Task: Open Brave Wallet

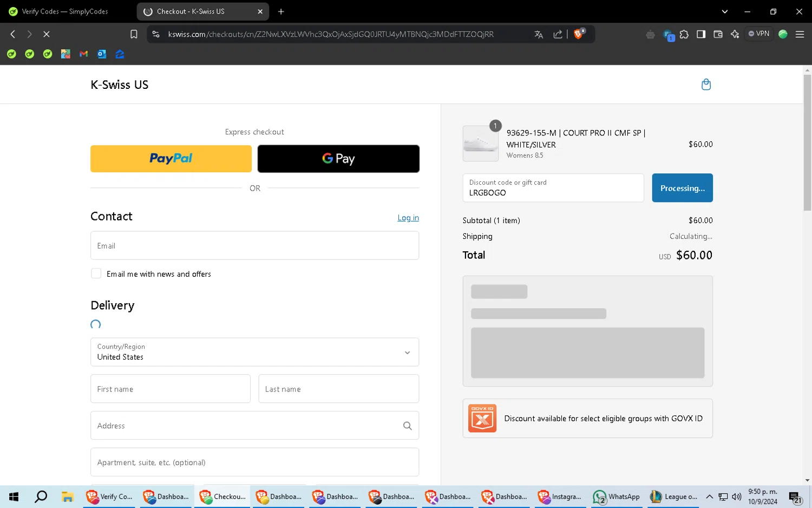Action: point(718,34)
